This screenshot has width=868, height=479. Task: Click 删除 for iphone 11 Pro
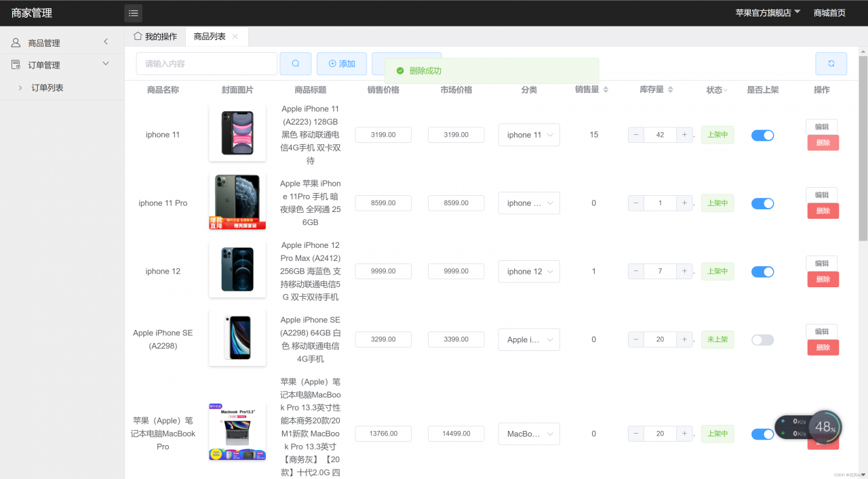click(x=823, y=211)
